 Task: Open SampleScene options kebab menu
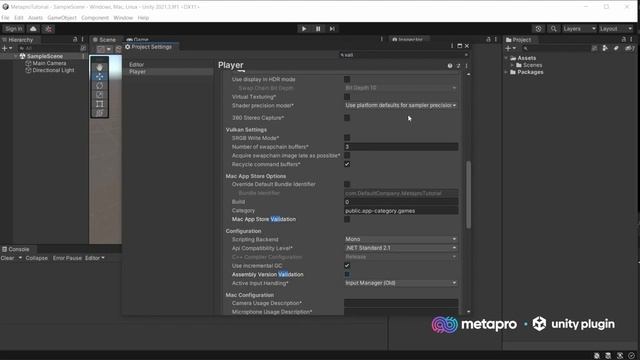83,56
